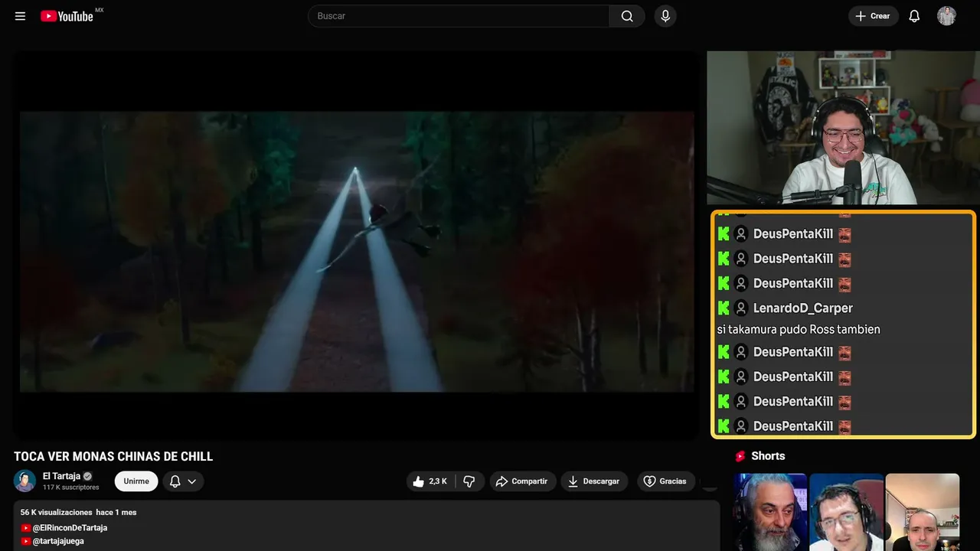Click the Unirme membership button
Screen dimensions: 980x551
(x=136, y=481)
